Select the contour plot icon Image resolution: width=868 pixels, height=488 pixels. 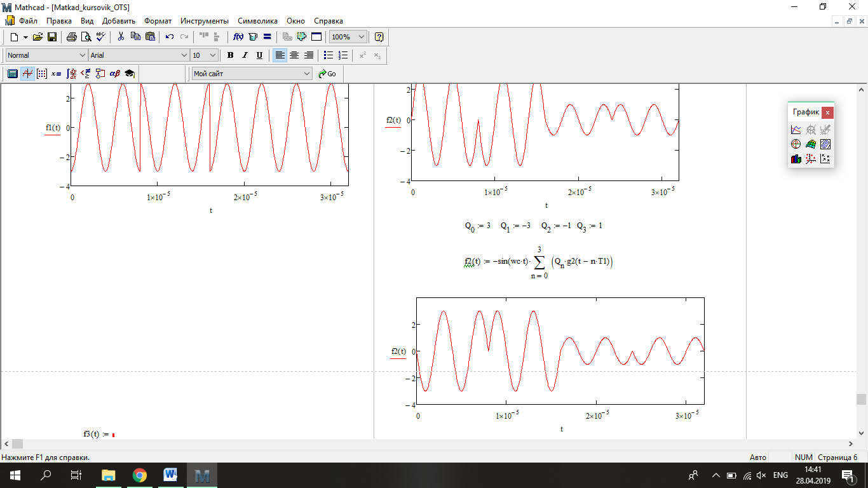click(825, 144)
